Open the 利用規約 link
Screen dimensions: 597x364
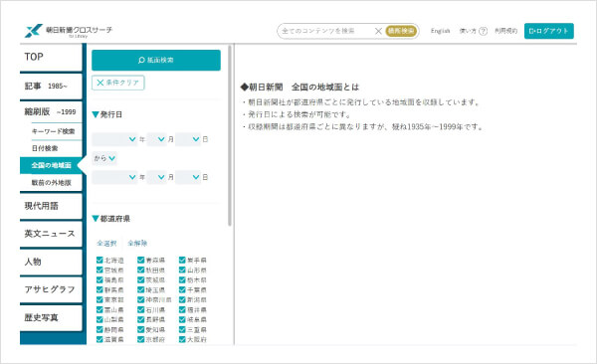point(506,31)
